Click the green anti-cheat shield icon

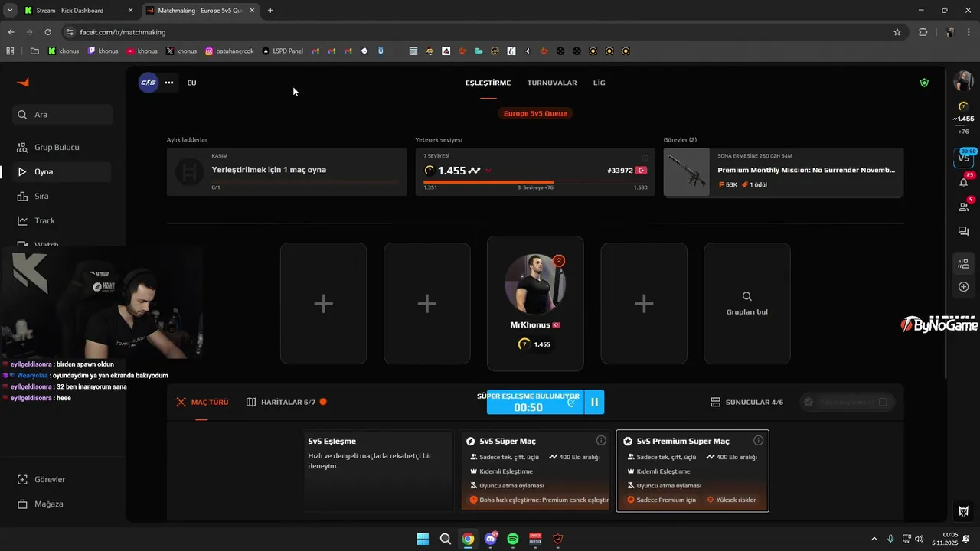(924, 83)
